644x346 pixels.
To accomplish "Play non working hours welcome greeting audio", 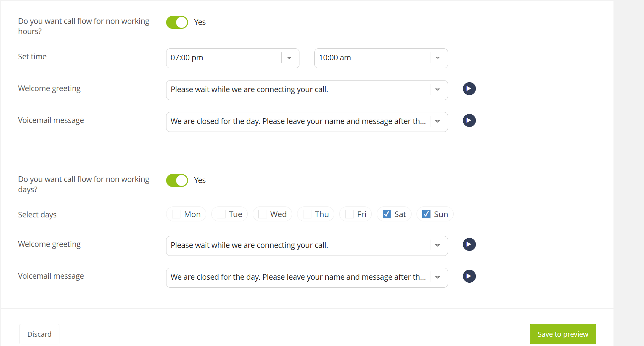I will click(x=469, y=89).
